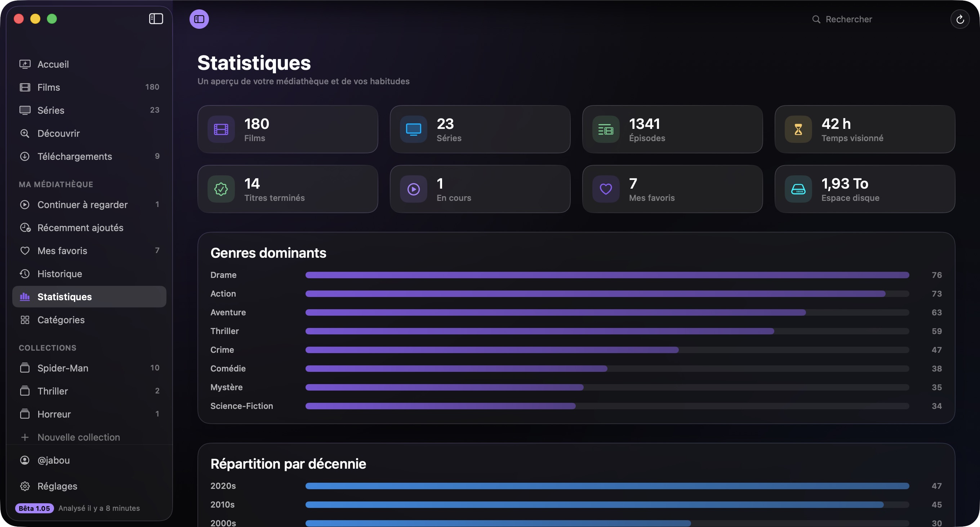Open @jabou user profile
This screenshot has height=527, width=980.
(89, 460)
